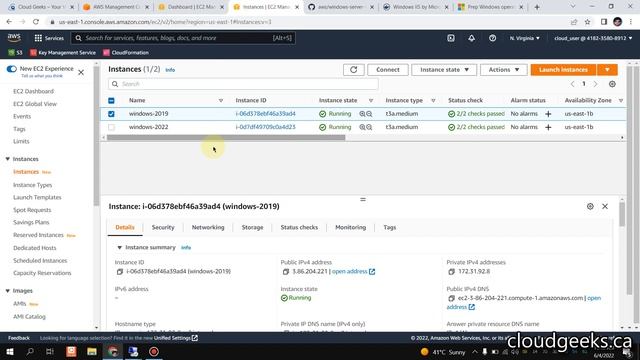Open the help question mark icon
The width and height of the screenshot is (640, 360).
pyautogui.click(x=492, y=38)
